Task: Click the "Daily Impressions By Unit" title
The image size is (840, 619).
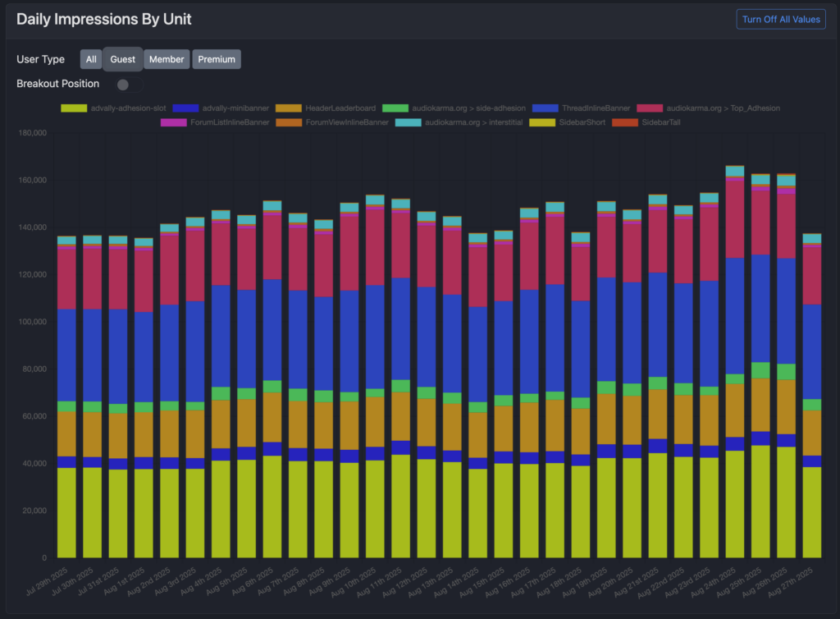Action: (104, 20)
